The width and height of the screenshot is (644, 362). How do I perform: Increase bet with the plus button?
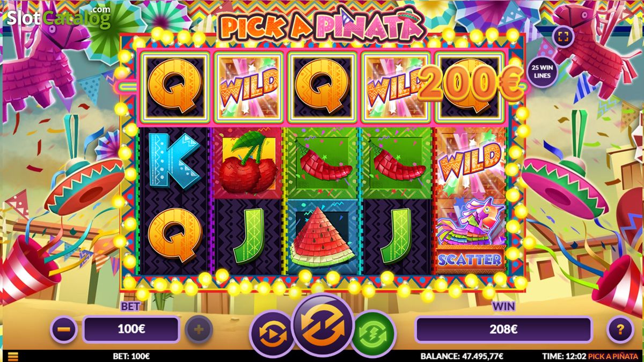click(199, 329)
